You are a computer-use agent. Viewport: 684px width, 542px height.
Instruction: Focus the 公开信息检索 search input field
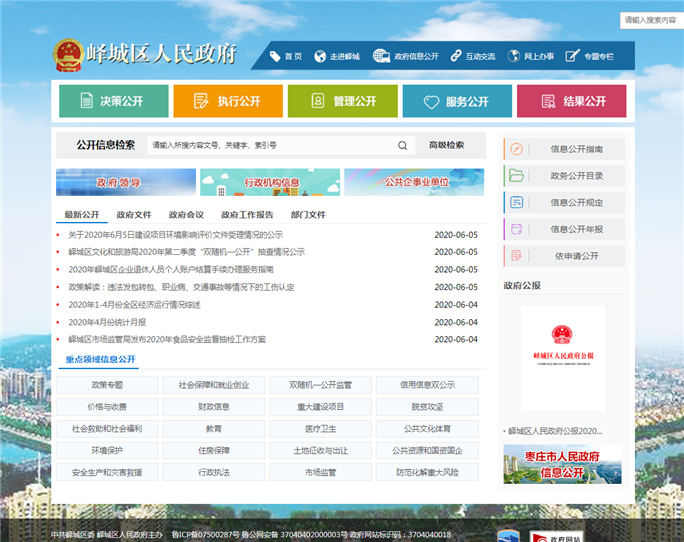(281, 145)
